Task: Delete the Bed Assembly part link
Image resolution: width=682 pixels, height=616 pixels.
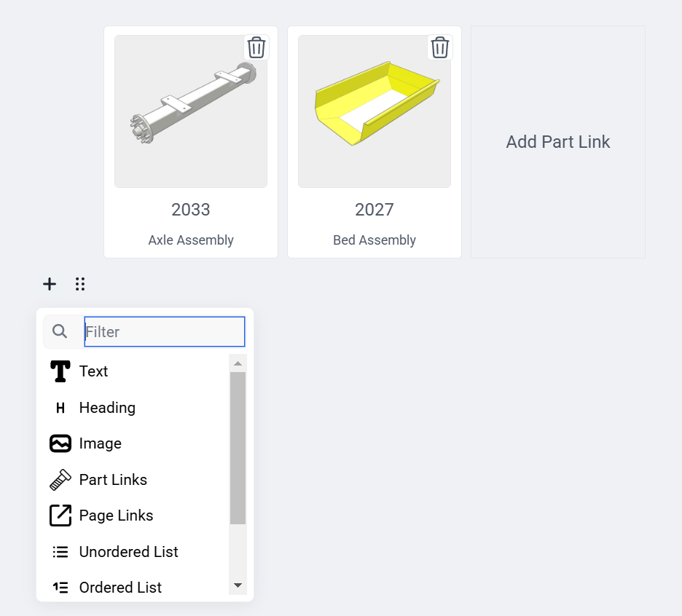Action: [439, 47]
